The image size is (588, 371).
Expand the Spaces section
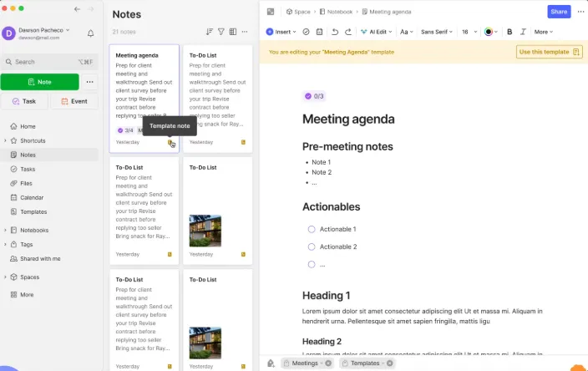[5, 277]
